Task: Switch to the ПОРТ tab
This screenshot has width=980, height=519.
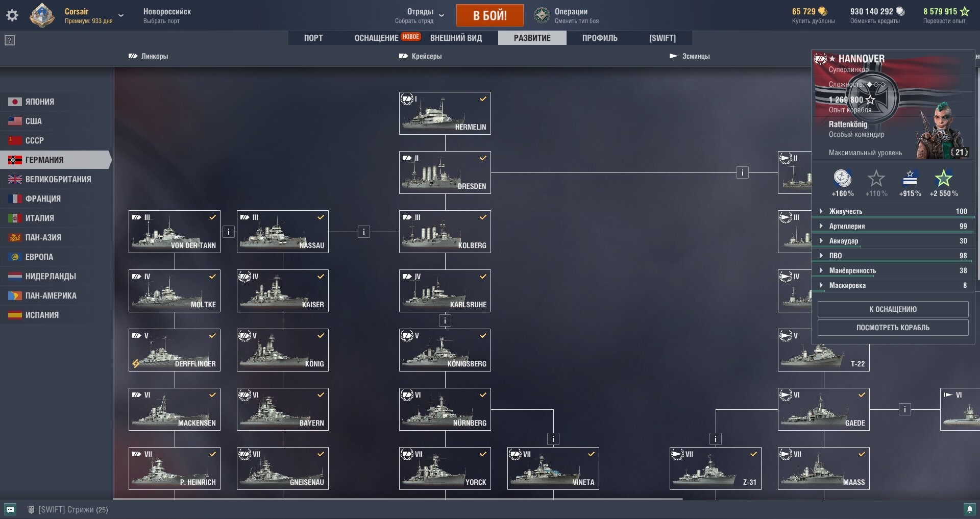Action: point(313,38)
